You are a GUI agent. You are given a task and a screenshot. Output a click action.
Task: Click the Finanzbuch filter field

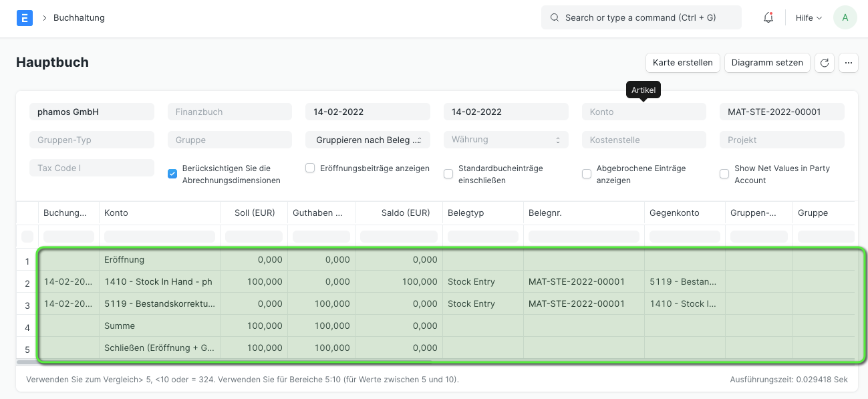230,112
